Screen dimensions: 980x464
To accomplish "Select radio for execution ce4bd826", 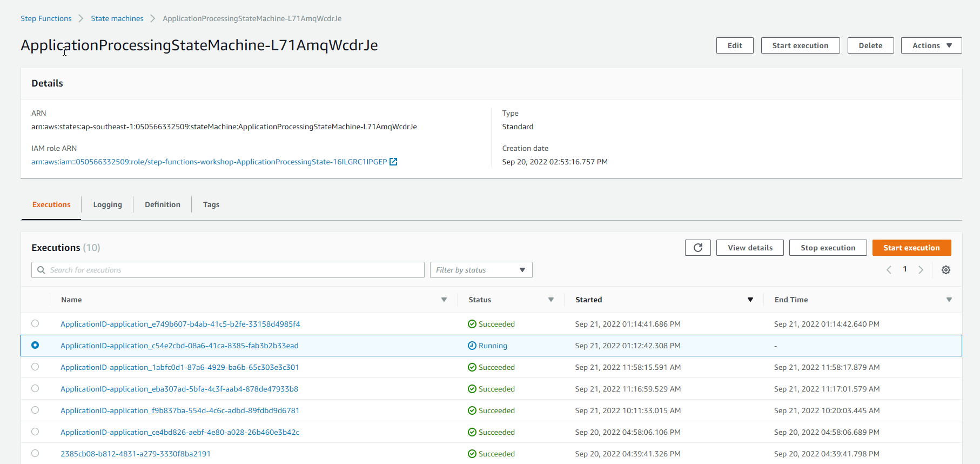I will tap(35, 432).
